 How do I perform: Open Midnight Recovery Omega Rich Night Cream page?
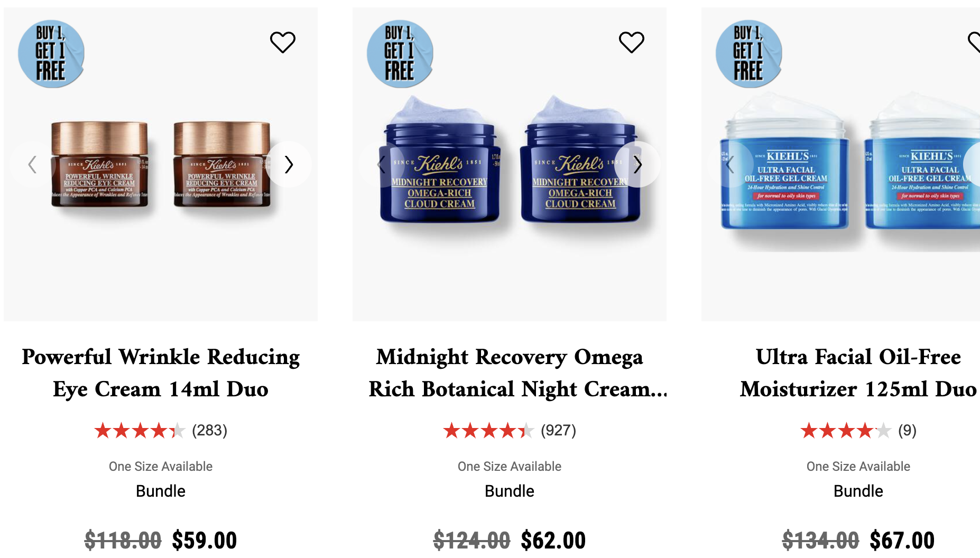(518, 373)
